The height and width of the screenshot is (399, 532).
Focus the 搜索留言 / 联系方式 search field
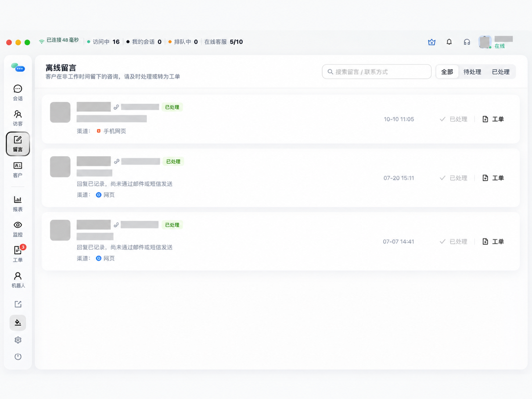pos(377,72)
